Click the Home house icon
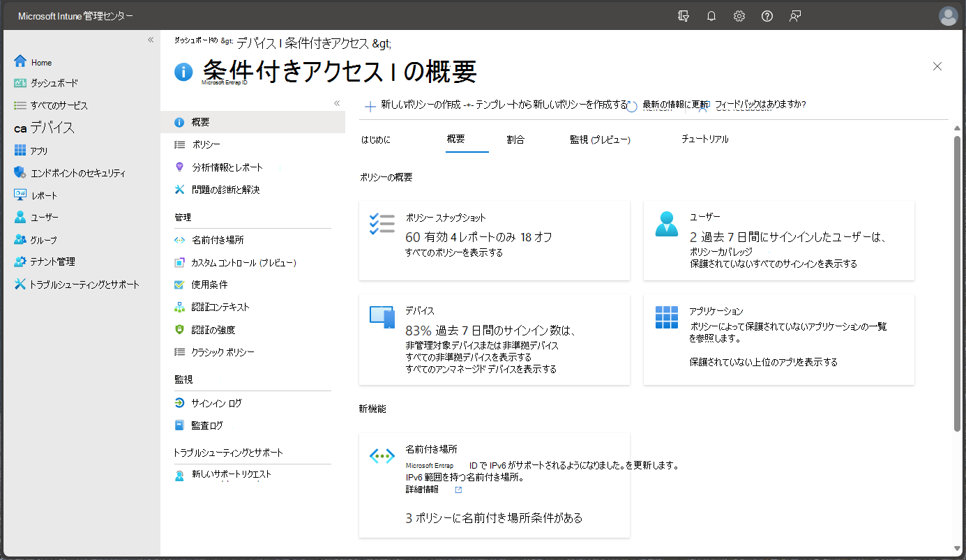 [x=20, y=61]
